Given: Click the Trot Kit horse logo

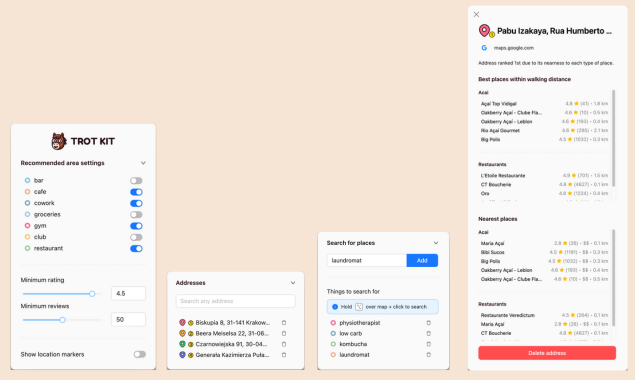Looking at the screenshot, I should [59, 141].
